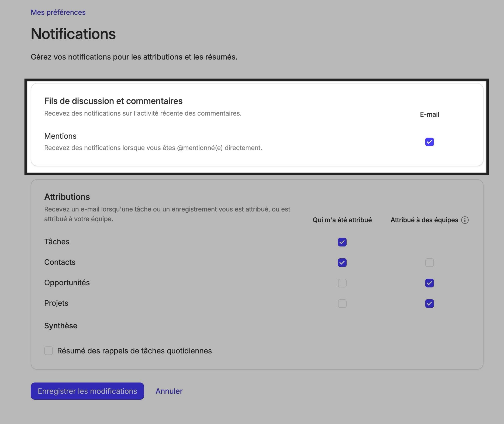Click the Projets row label
Image resolution: width=504 pixels, height=424 pixels.
(x=56, y=303)
